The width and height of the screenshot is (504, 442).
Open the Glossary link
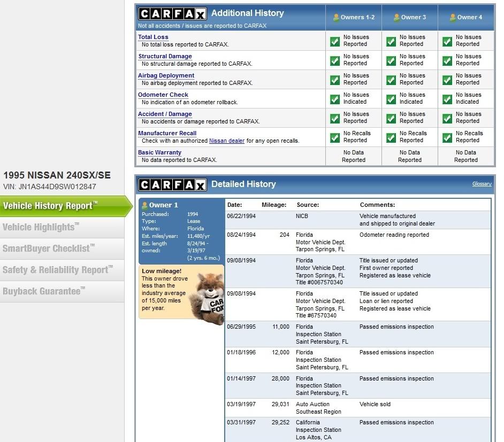tap(482, 184)
